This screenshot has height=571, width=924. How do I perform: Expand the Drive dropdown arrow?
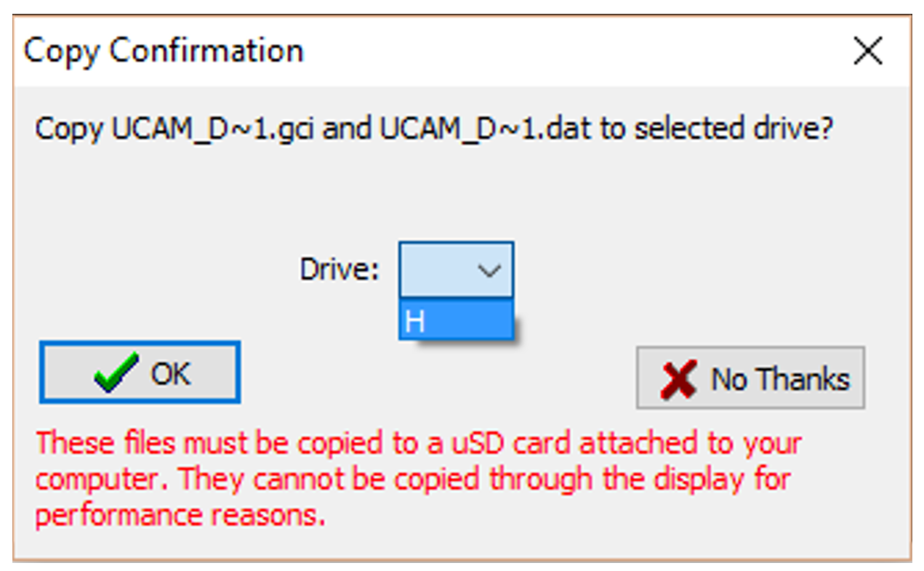489,270
